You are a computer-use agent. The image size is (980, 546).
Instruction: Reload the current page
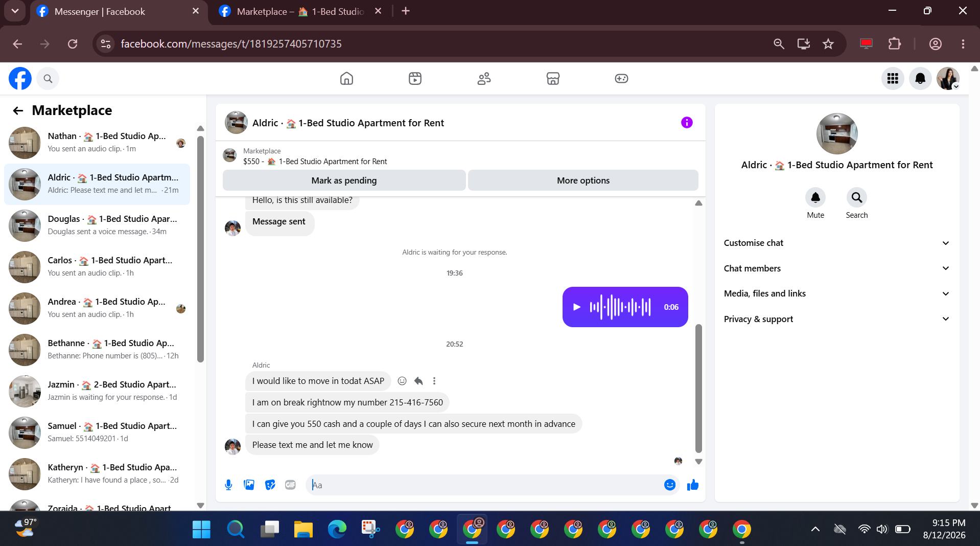click(x=73, y=44)
